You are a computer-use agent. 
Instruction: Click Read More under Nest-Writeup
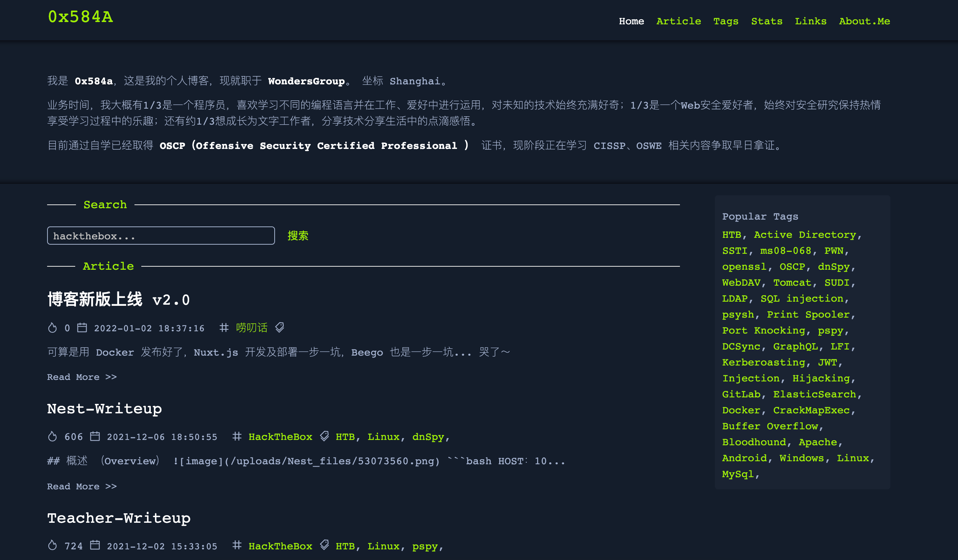[82, 486]
